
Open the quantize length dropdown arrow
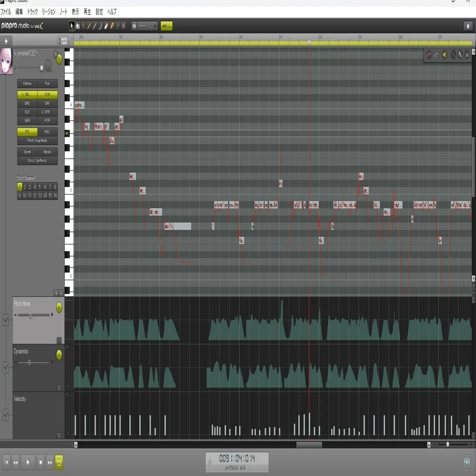tap(155, 26)
